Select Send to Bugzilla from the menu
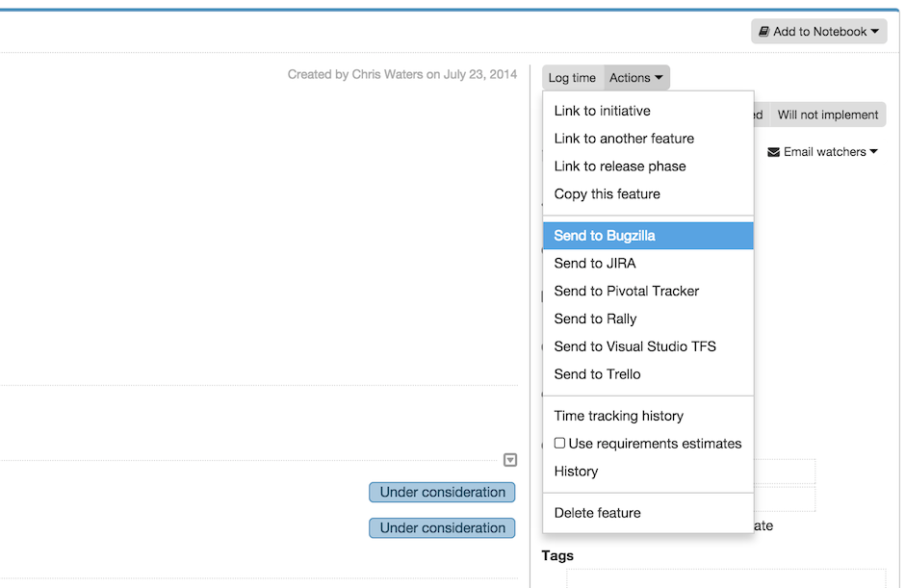Image resolution: width=905 pixels, height=588 pixels. click(605, 235)
